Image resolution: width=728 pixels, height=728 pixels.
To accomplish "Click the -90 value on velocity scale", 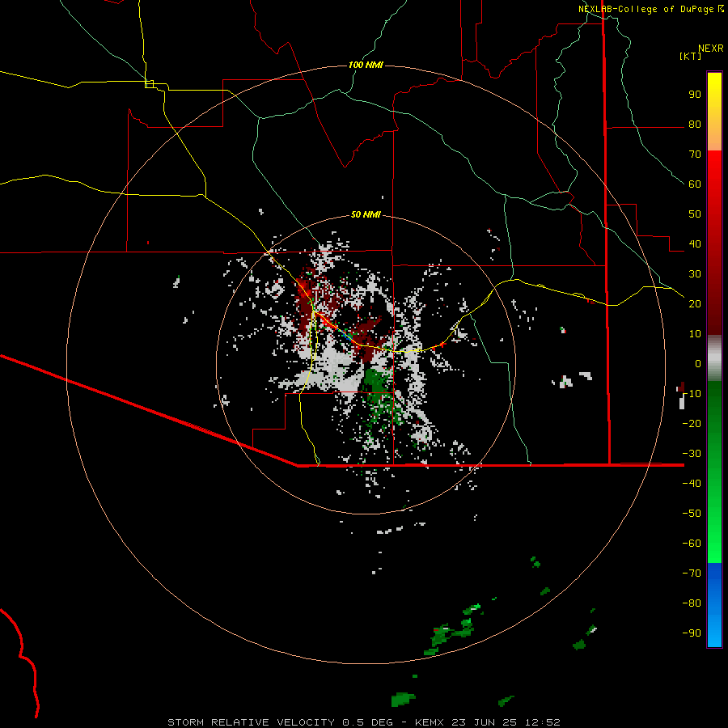I will (692, 633).
